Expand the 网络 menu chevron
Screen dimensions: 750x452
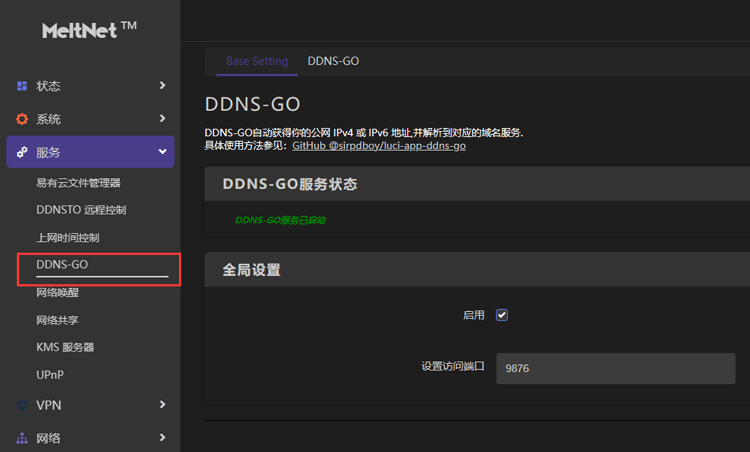pyautogui.click(x=162, y=437)
